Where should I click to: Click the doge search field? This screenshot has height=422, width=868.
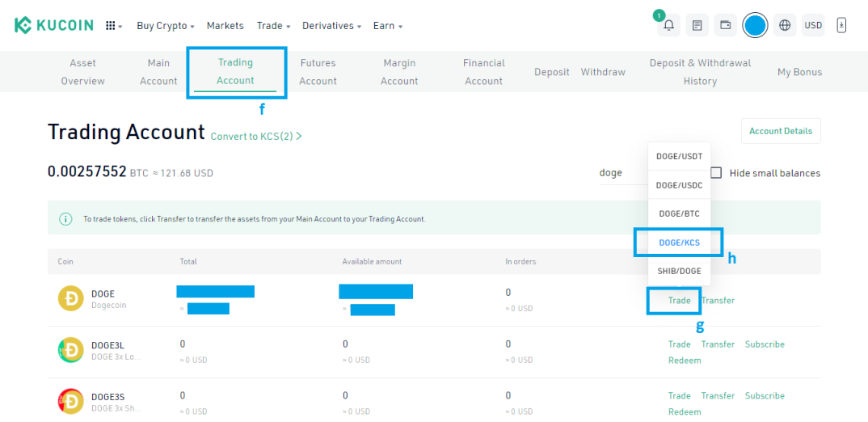coord(623,173)
